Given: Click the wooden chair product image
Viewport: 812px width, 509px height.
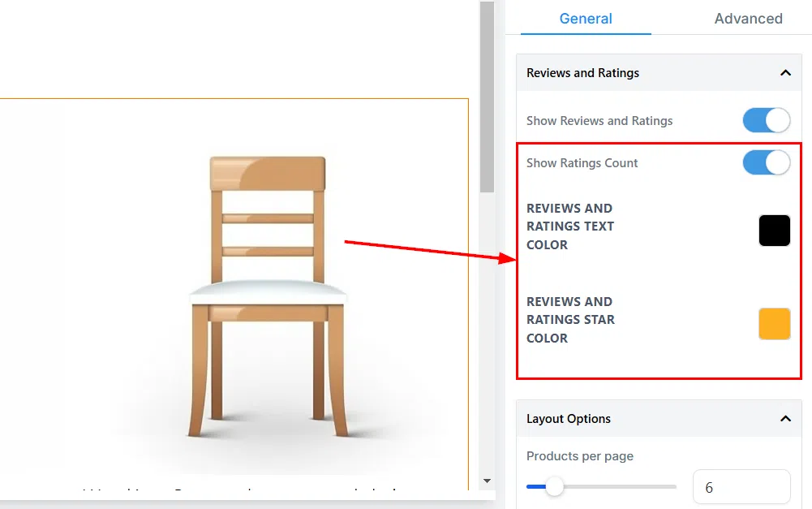Looking at the screenshot, I should click(267, 296).
